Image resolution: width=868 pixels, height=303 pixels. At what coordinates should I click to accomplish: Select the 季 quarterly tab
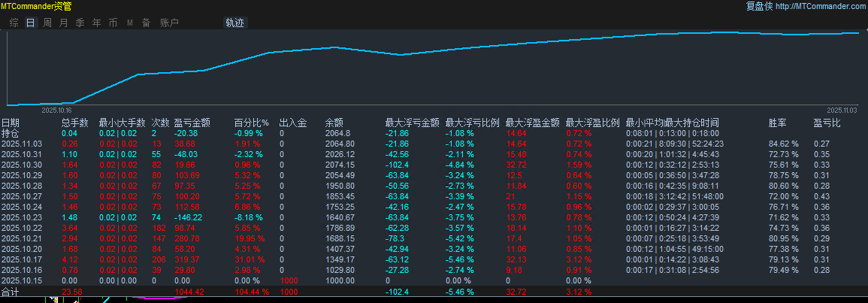80,23
